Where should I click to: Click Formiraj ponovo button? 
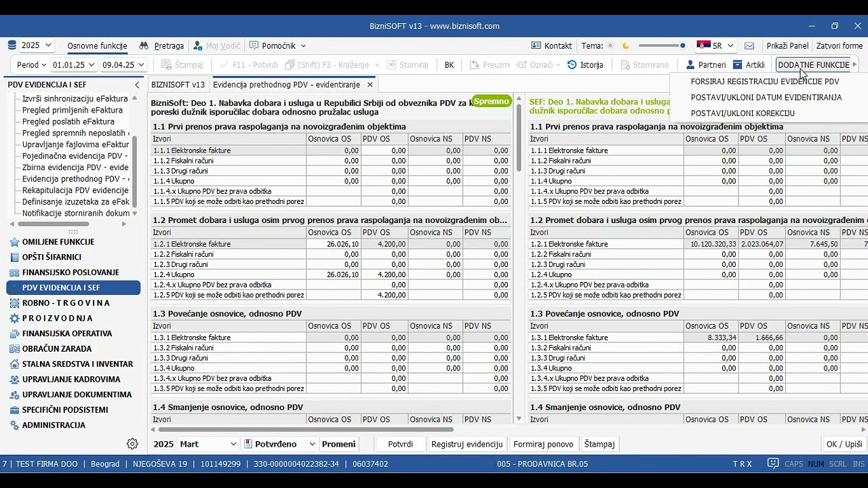543,444
